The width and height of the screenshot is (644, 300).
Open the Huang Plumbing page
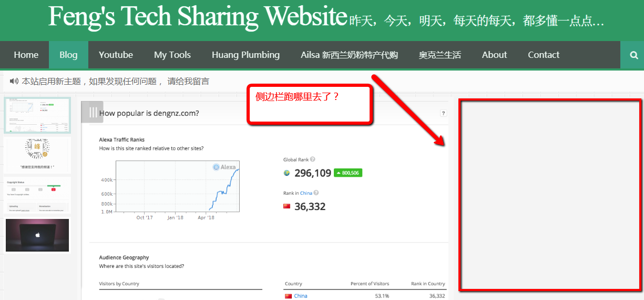(x=246, y=55)
